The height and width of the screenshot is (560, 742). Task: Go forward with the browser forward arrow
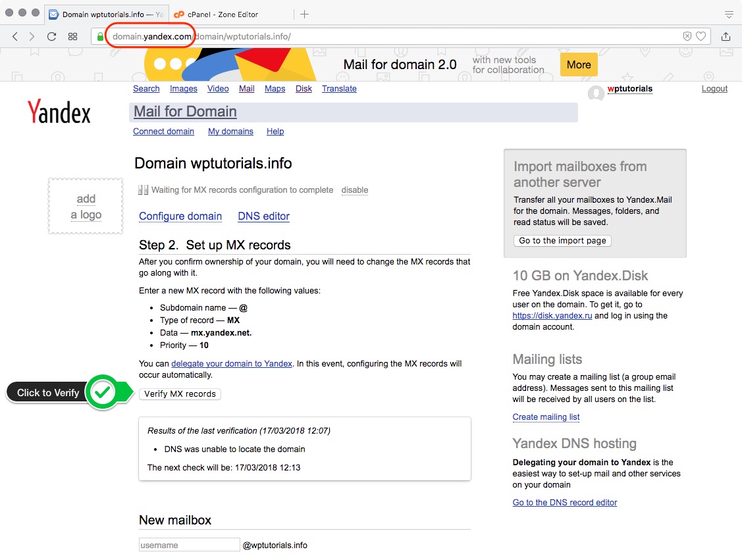pos(32,36)
